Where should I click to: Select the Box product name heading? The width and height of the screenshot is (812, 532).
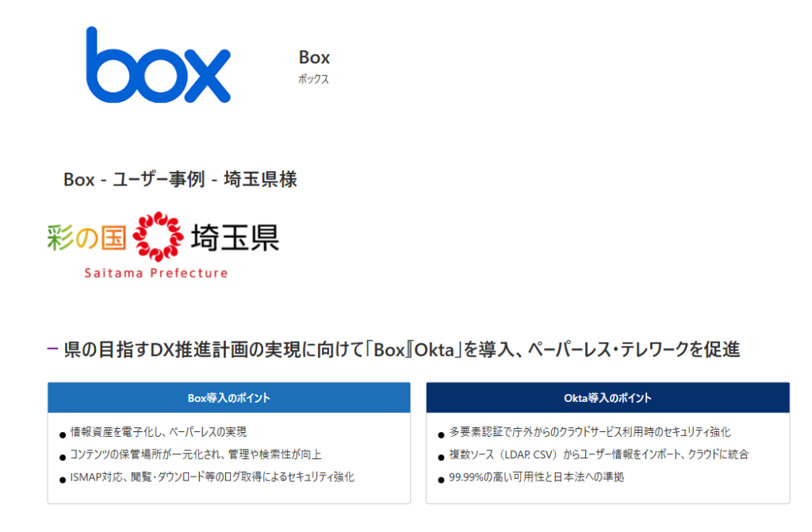coord(314,58)
